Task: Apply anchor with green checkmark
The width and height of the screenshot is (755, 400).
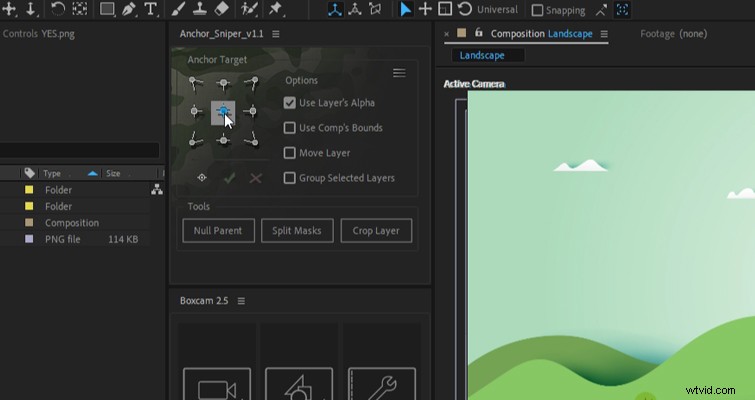Action: 229,178
